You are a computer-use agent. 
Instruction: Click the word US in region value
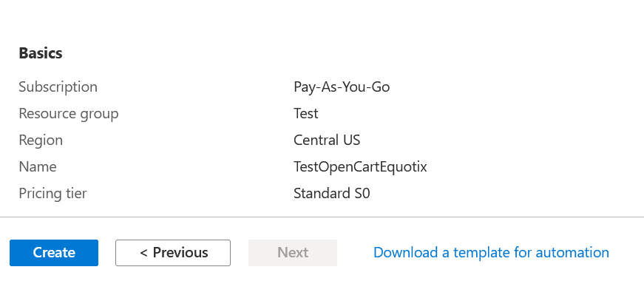click(x=350, y=140)
